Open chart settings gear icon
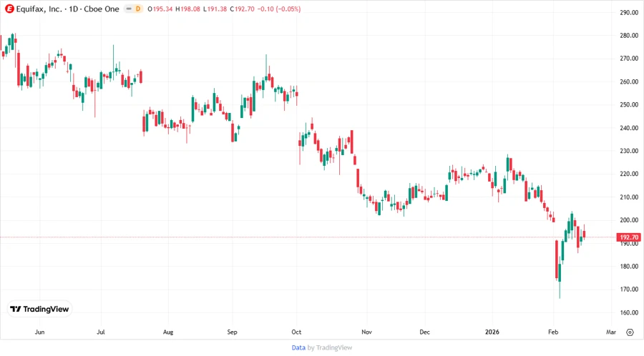The image size is (644, 356). 630,332
